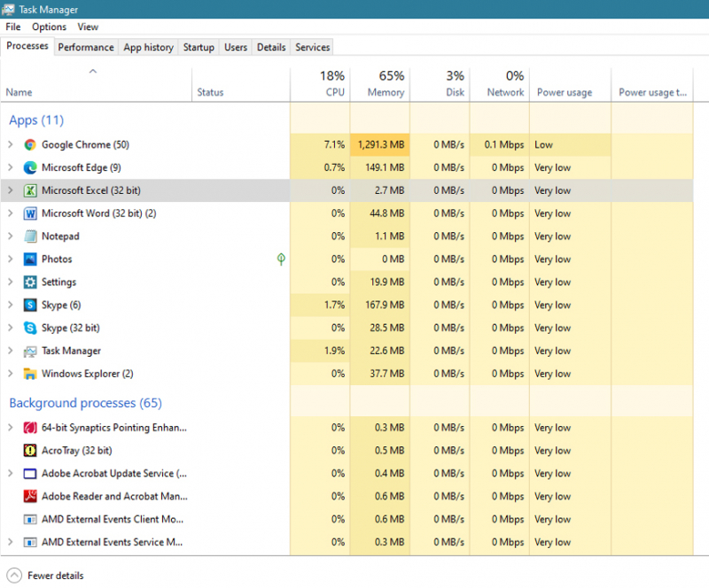Click the Fewer details label

point(56,576)
